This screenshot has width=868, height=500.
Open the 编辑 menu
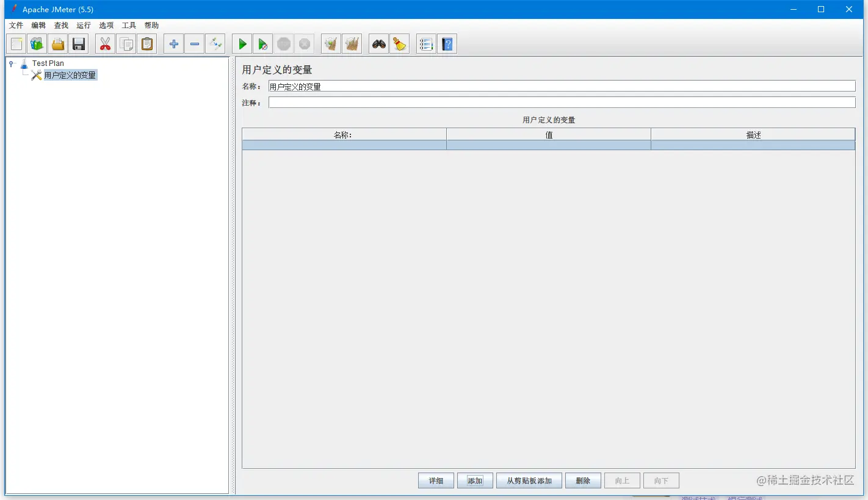(x=38, y=26)
